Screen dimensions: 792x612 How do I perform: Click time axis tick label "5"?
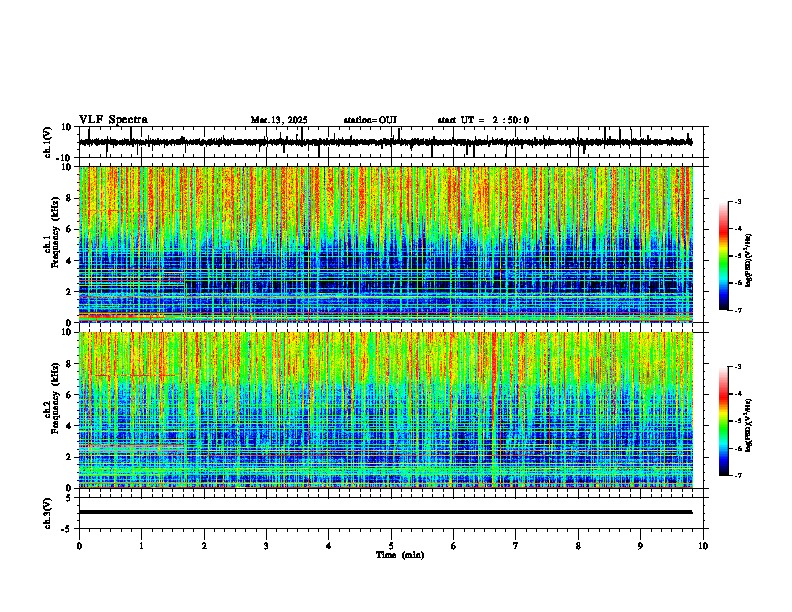pos(391,546)
